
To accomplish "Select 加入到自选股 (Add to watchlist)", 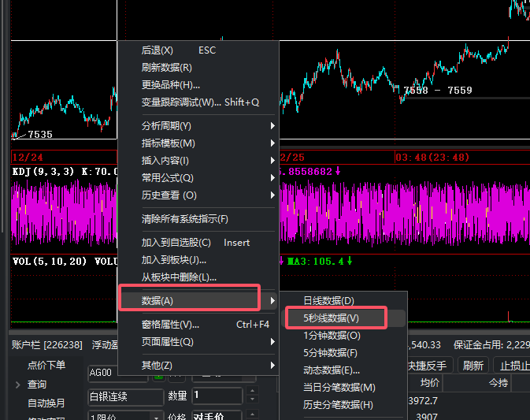I will 176,243.
